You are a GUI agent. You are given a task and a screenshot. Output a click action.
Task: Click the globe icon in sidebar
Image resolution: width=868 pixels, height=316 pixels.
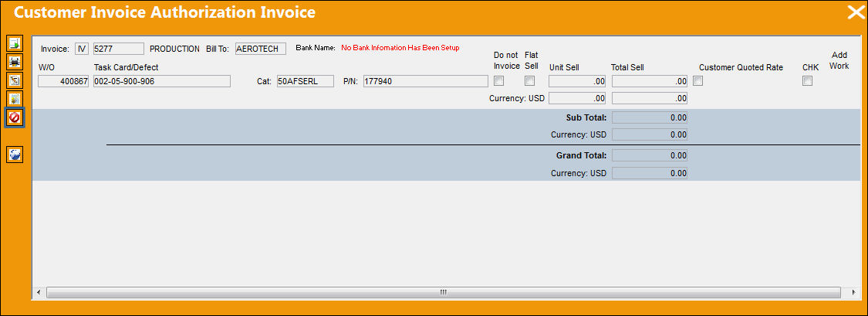[15, 155]
